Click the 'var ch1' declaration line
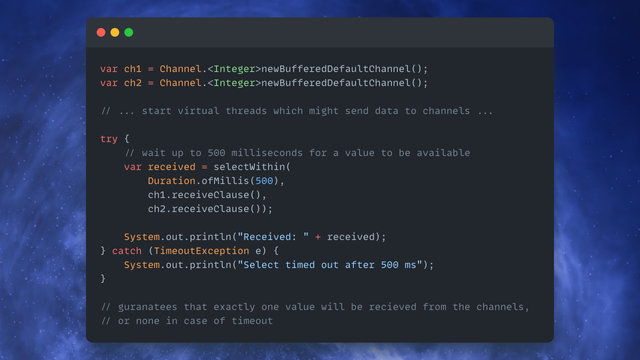This screenshot has height=360, width=640. pyautogui.click(x=264, y=69)
